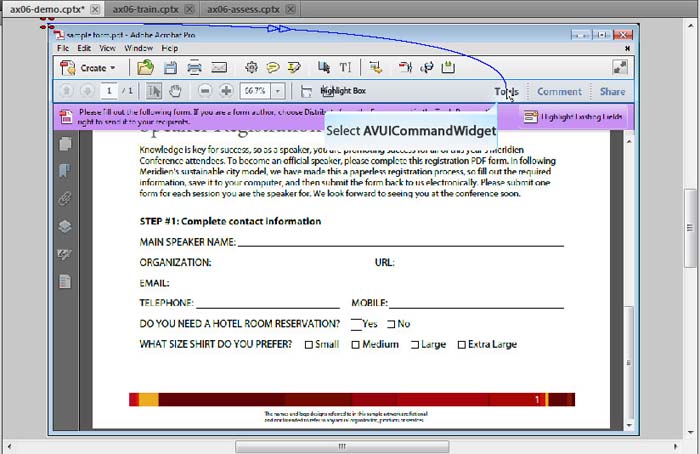Click the Save disk icon in toolbar
The width and height of the screenshot is (700, 454).
[x=171, y=68]
